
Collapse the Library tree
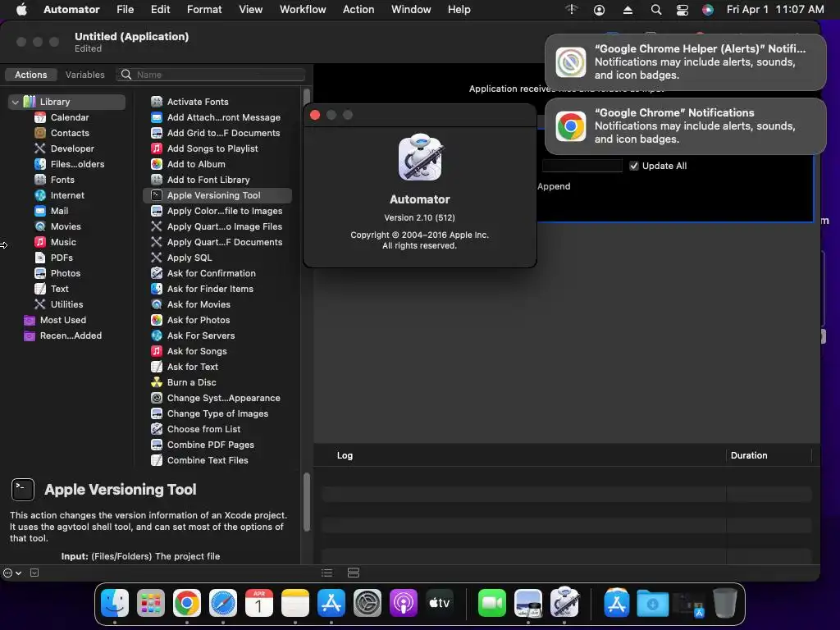click(15, 101)
